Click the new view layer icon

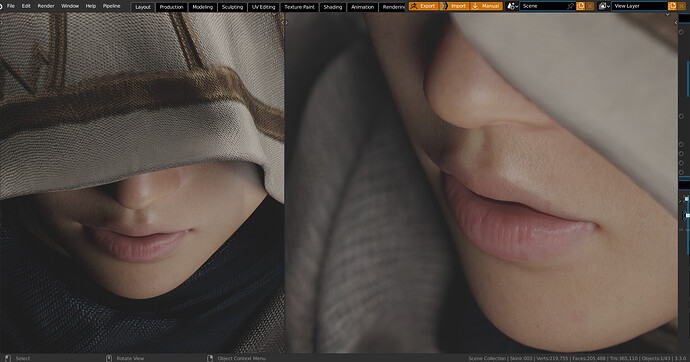point(672,6)
